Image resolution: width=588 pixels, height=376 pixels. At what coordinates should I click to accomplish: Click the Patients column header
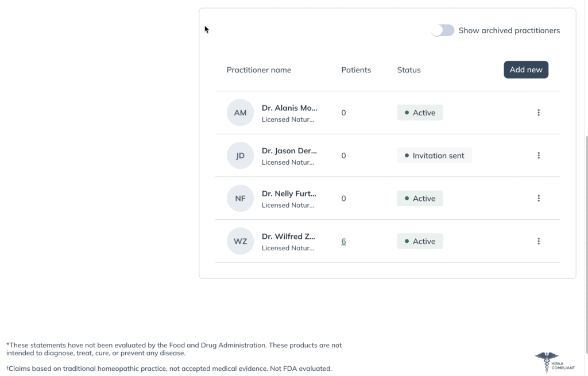(x=356, y=70)
